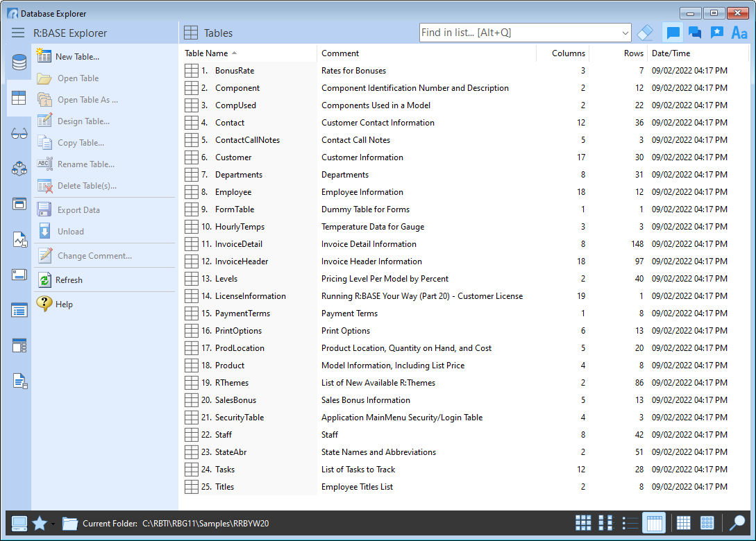The width and height of the screenshot is (756, 541).
Task: Click the Current Folder path text
Action: click(x=205, y=524)
